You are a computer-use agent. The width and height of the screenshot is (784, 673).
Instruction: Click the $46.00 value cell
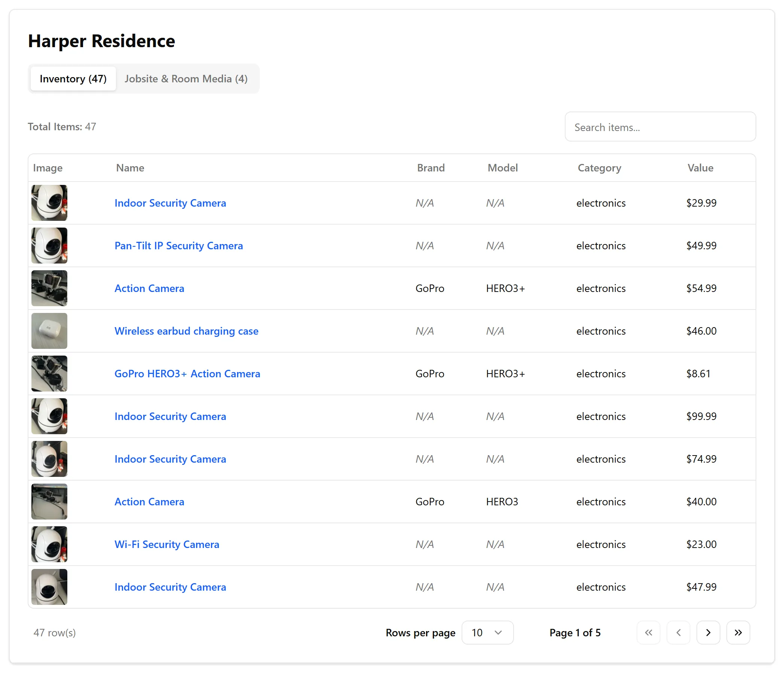(701, 331)
